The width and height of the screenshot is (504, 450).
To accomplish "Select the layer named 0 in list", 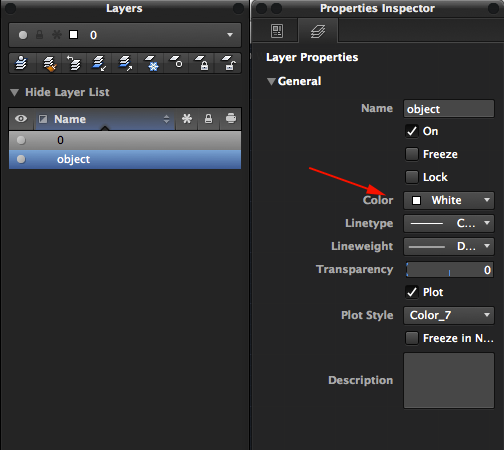I will [x=125, y=140].
